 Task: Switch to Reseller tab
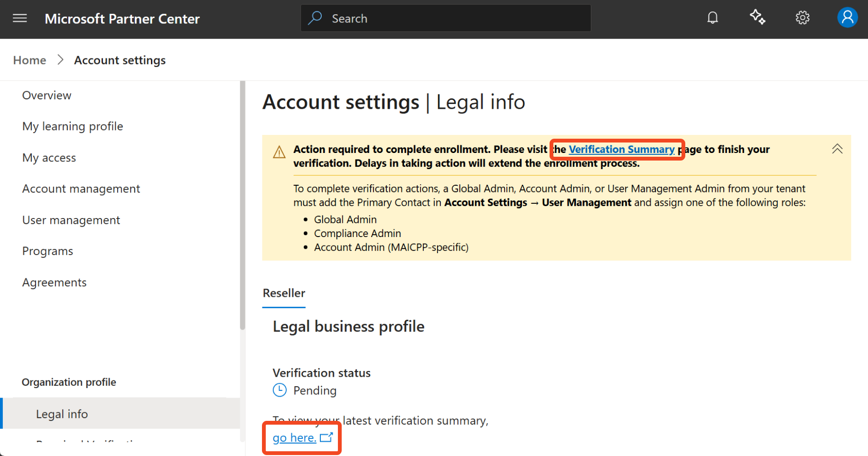click(284, 293)
